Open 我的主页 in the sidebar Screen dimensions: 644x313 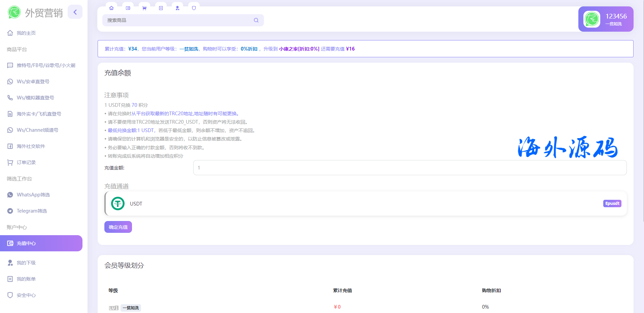click(x=26, y=33)
